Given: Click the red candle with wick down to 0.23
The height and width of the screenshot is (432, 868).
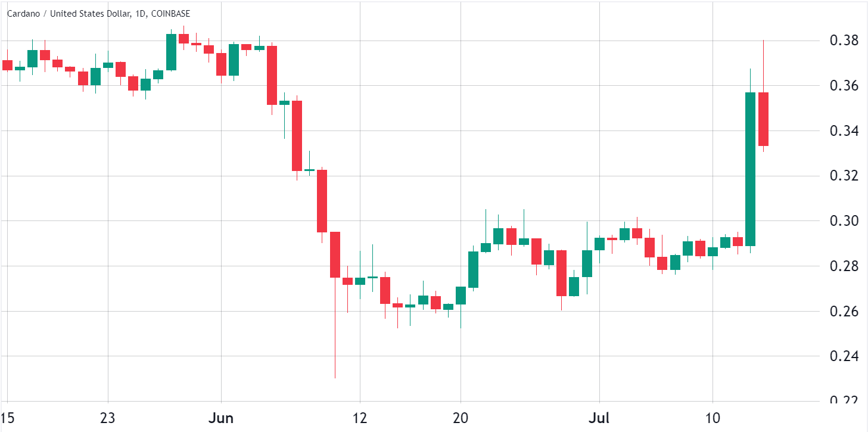Looking at the screenshot, I should point(335,254).
